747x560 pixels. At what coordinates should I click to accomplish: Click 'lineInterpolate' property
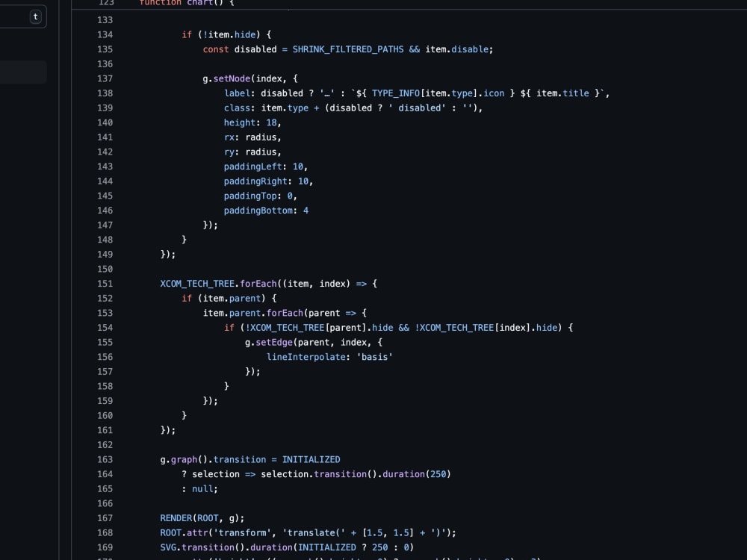[306, 357]
